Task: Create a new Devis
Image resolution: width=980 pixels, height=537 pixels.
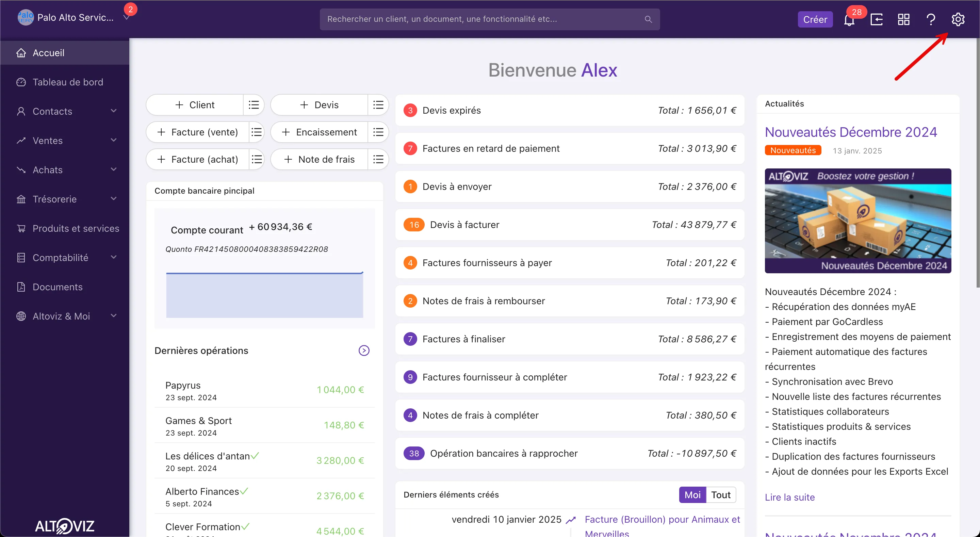Action: [x=319, y=105]
